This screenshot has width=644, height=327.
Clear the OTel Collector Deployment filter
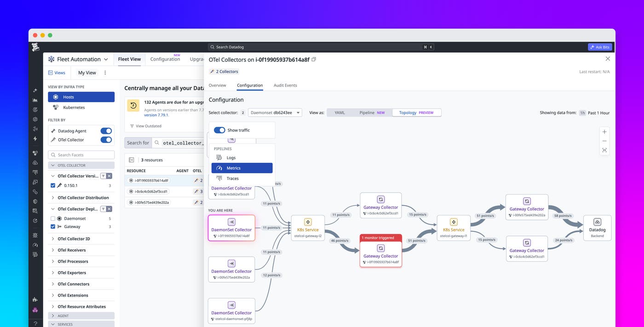109,209
